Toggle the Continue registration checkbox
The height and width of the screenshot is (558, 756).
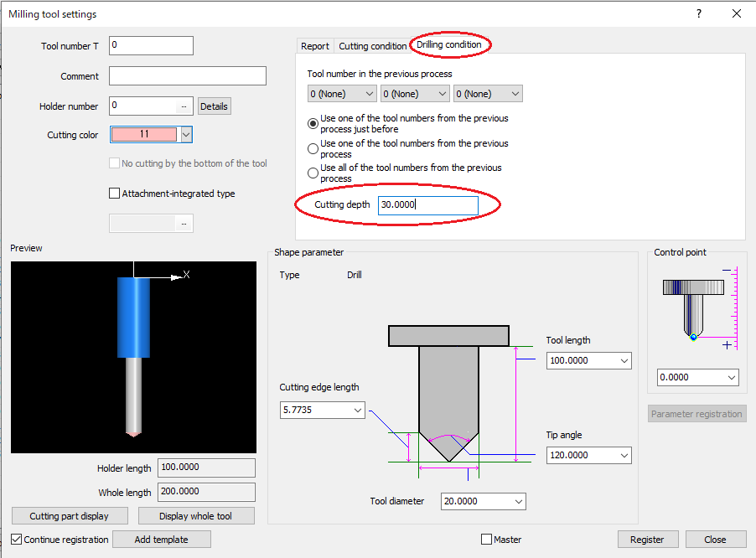pos(17,540)
